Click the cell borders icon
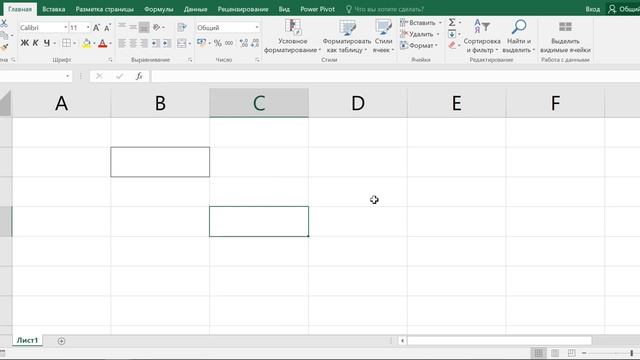The image size is (640, 360). point(66,43)
